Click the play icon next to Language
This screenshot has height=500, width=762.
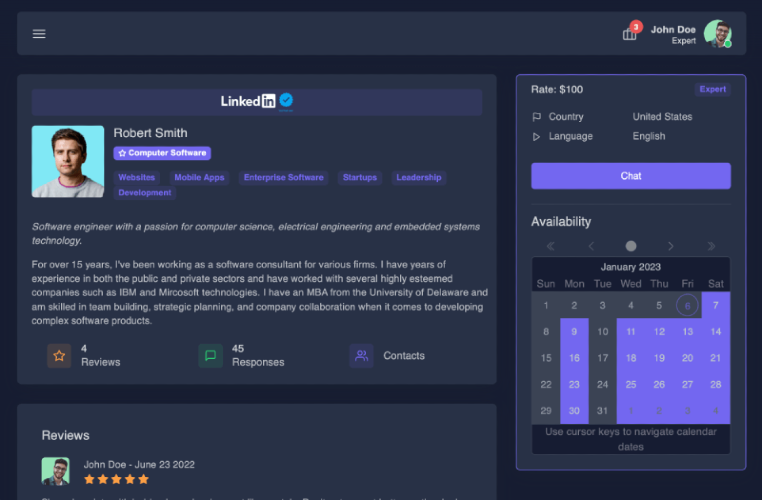click(537, 137)
